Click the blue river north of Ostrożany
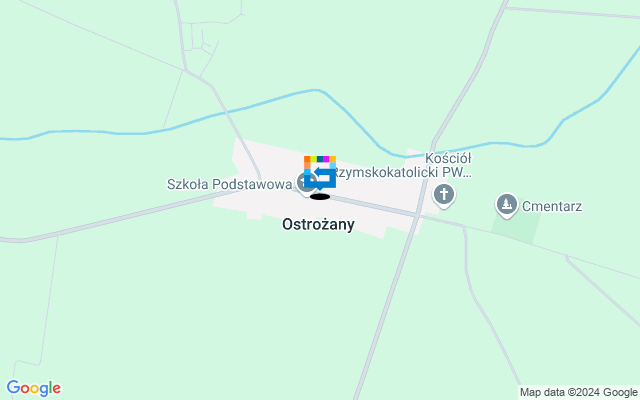Image resolution: width=640 pixels, height=400 pixels. point(229,111)
